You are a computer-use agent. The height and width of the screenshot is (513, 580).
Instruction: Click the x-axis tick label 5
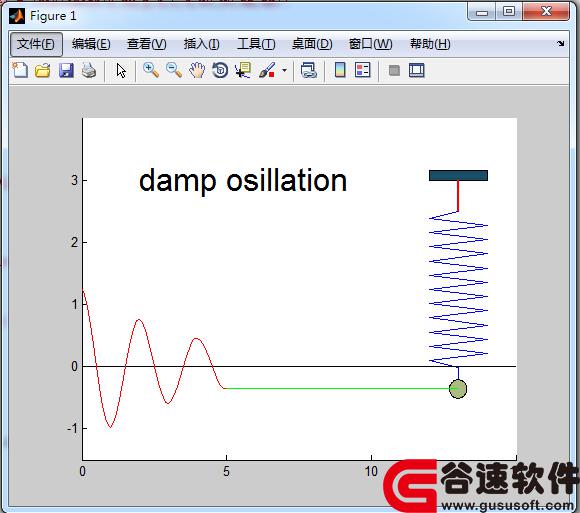[x=226, y=471]
